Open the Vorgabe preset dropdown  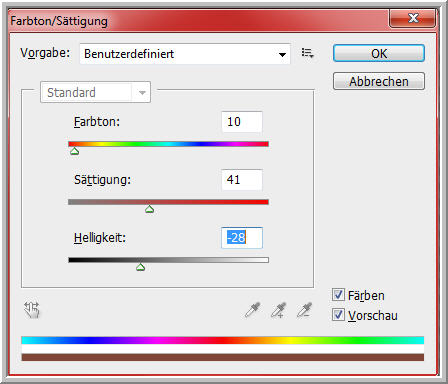pyautogui.click(x=185, y=54)
